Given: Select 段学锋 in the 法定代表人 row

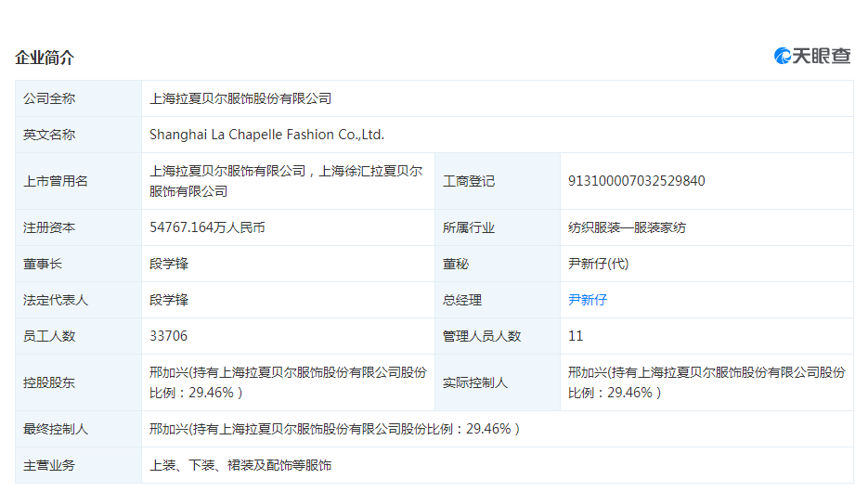Looking at the screenshot, I should 169,300.
